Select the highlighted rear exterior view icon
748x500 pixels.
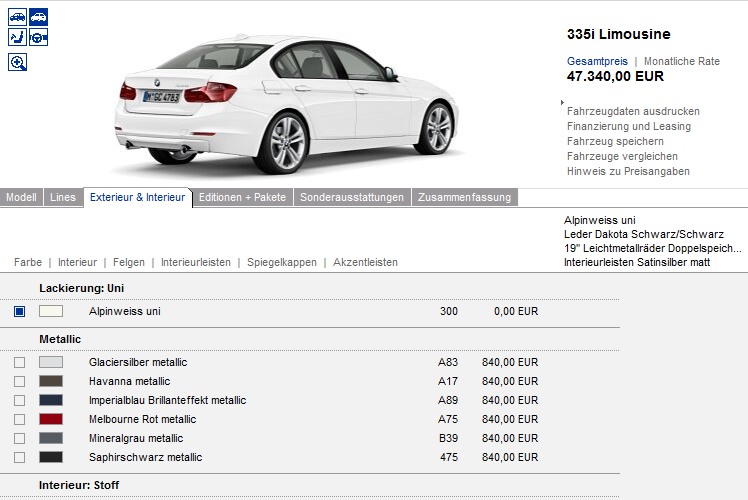38,17
